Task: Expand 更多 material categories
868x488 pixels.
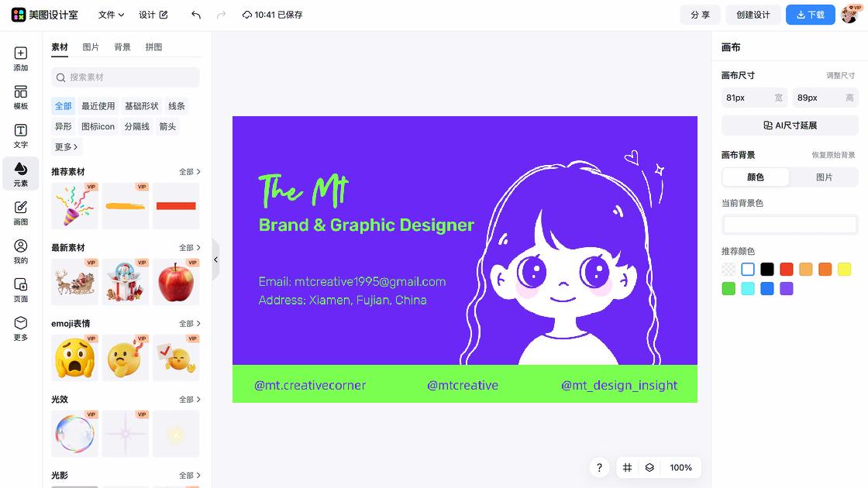Action: click(x=66, y=147)
